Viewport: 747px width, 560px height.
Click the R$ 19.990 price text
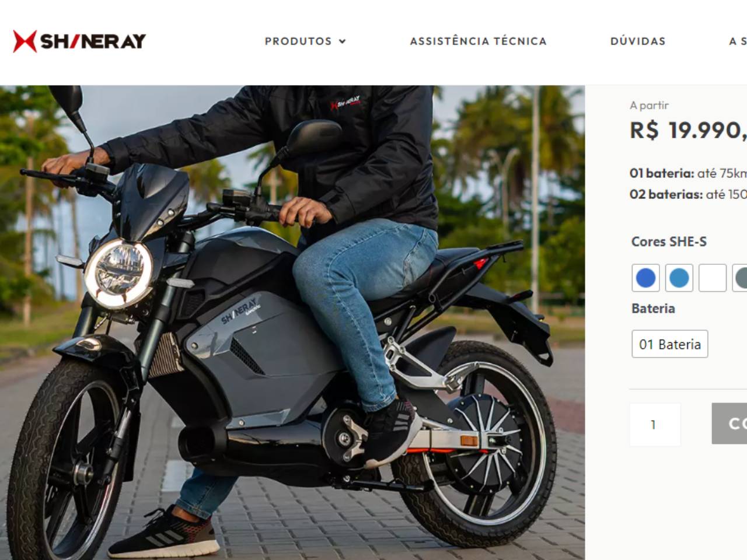coord(688,130)
